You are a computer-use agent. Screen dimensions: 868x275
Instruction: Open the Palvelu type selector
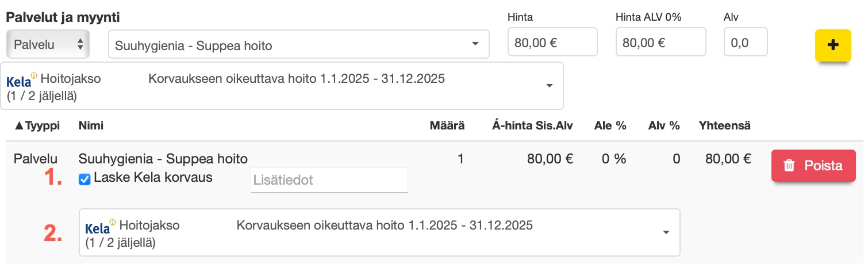[x=48, y=44]
